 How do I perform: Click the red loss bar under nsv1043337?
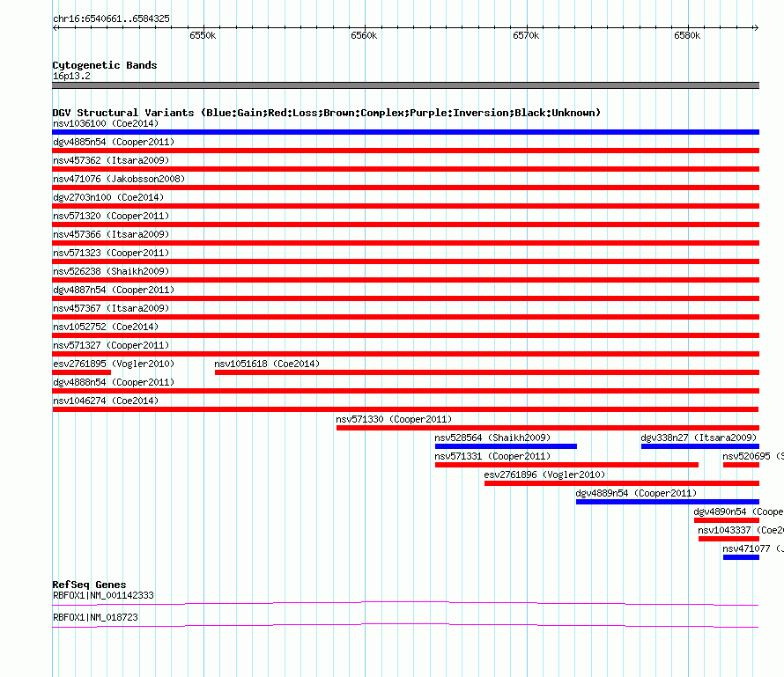tap(729, 539)
